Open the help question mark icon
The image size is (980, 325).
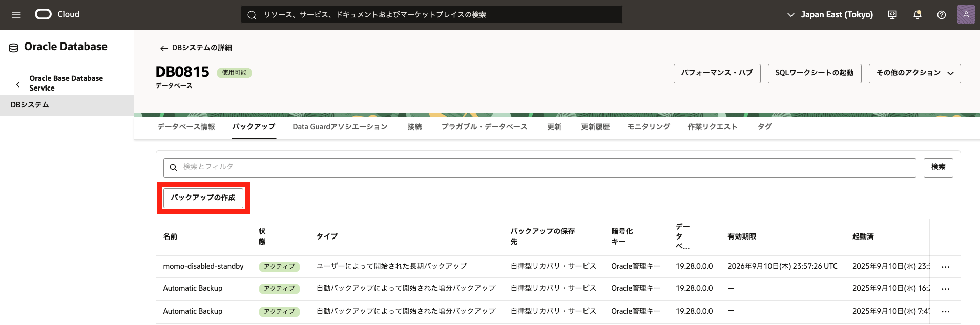[941, 15]
